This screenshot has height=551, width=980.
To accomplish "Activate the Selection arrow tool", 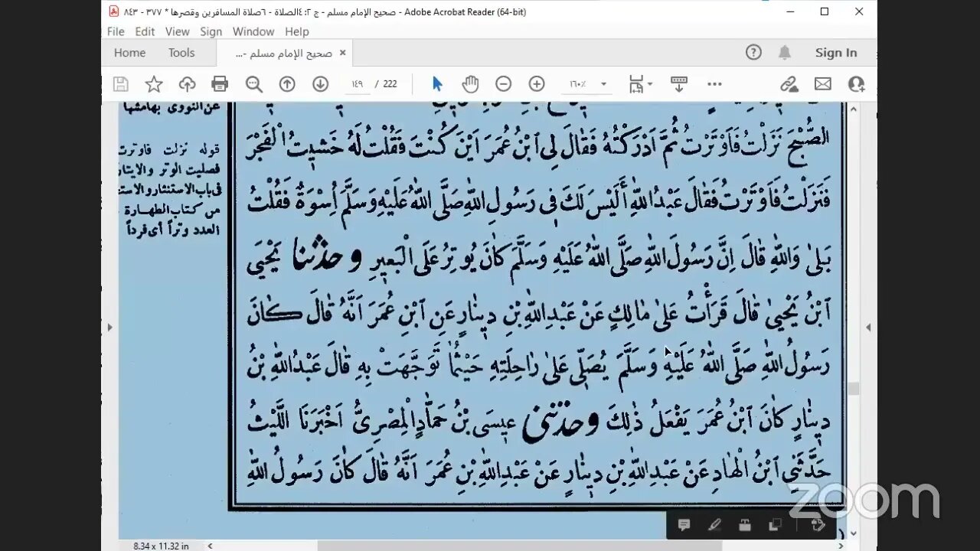I will (437, 84).
